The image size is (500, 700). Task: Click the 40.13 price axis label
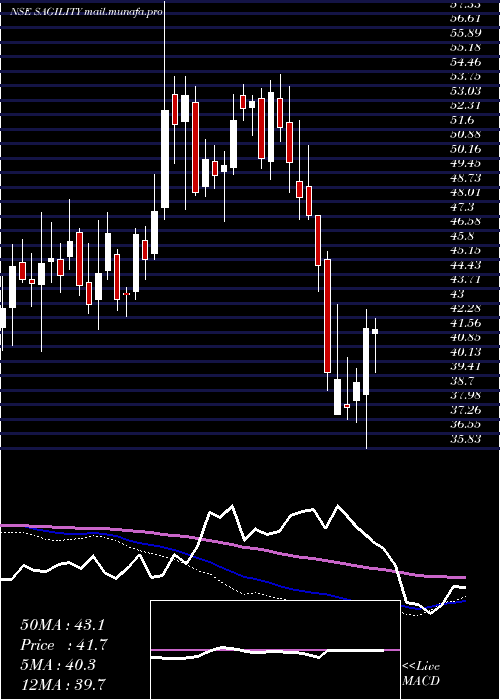click(x=466, y=352)
